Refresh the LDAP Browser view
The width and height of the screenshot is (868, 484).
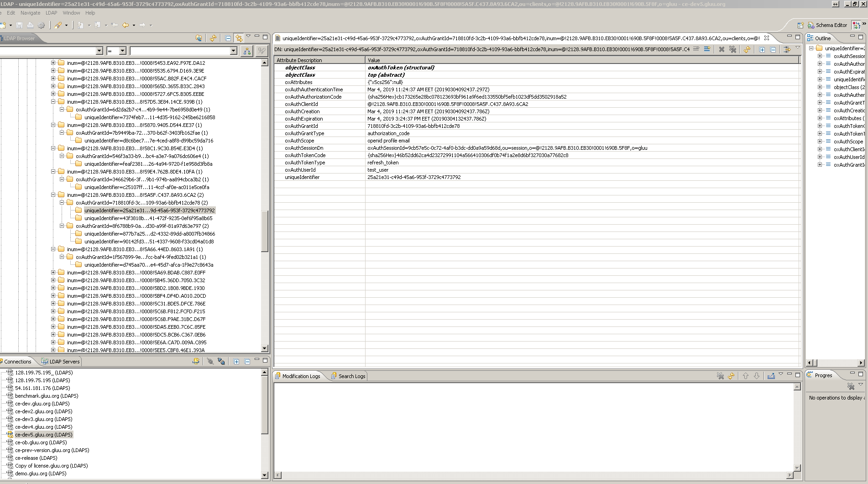point(213,39)
